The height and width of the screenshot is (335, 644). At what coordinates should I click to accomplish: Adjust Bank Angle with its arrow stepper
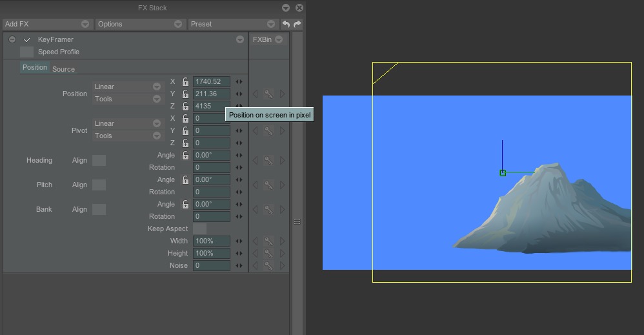[x=239, y=204]
